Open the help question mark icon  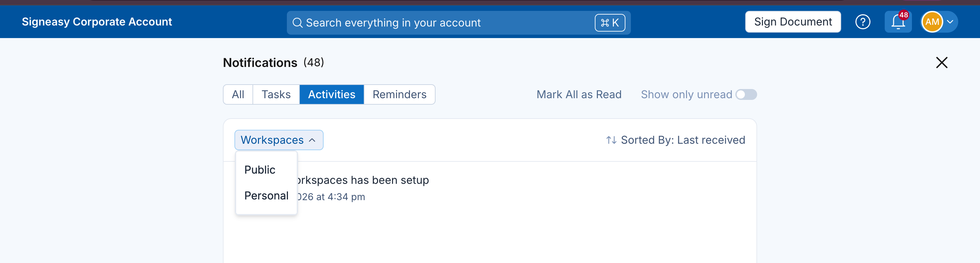(863, 22)
